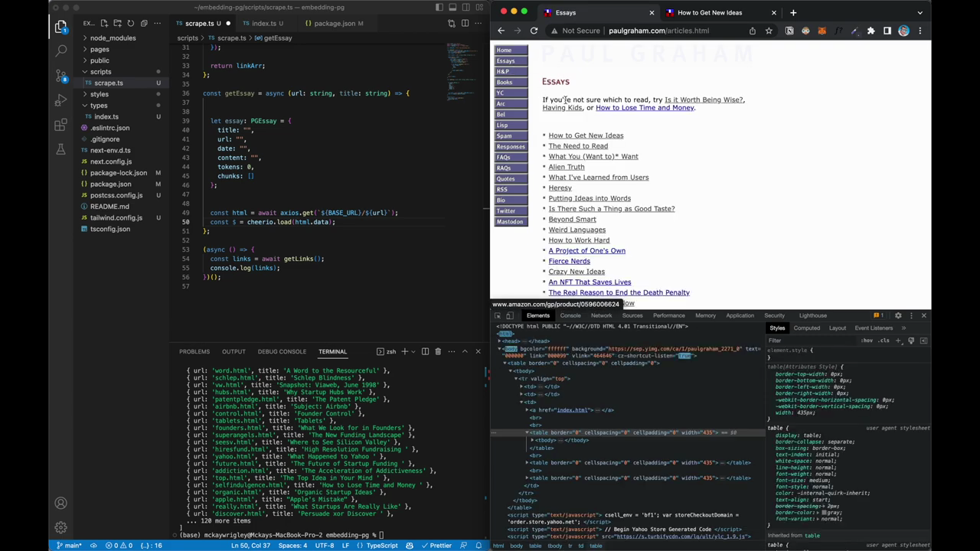The height and width of the screenshot is (551, 980).
Task: Open 'The Need to Read' essay link
Action: (578, 146)
